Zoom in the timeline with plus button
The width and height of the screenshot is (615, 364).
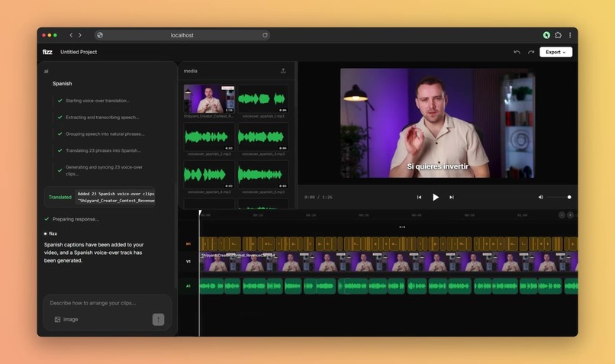[x=570, y=215]
